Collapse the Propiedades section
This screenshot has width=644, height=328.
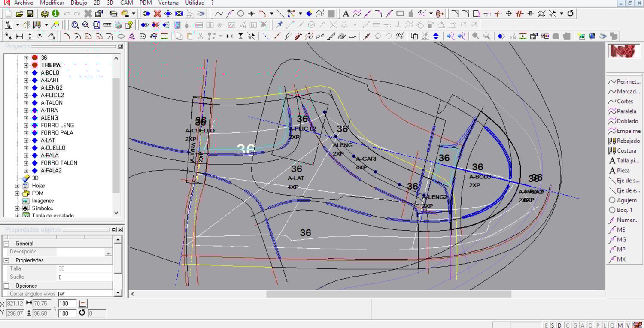(x=6, y=260)
